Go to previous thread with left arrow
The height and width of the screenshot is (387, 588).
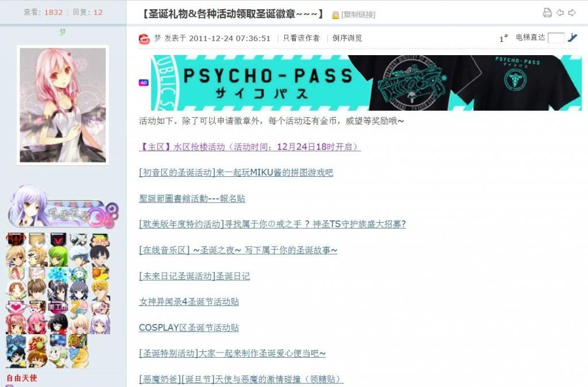coord(560,13)
